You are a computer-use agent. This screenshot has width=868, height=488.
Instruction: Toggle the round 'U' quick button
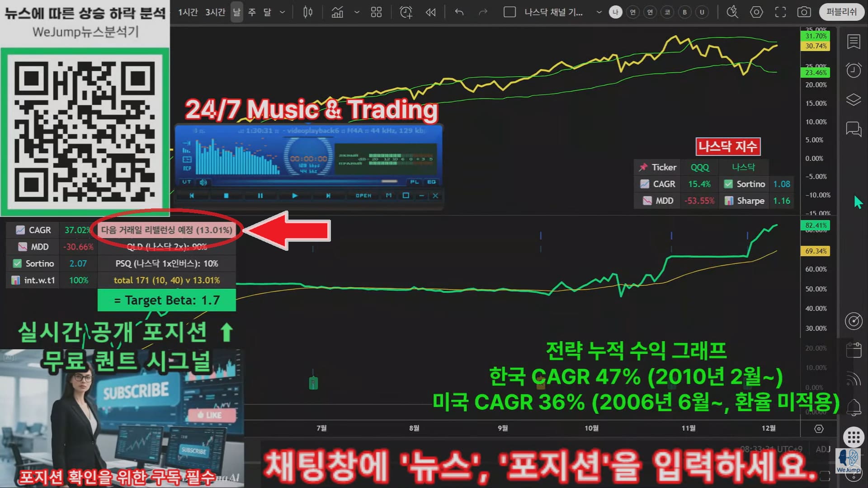pos(702,12)
